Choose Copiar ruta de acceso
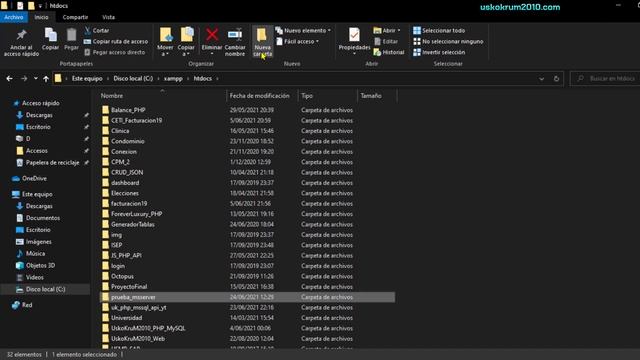 116,41
